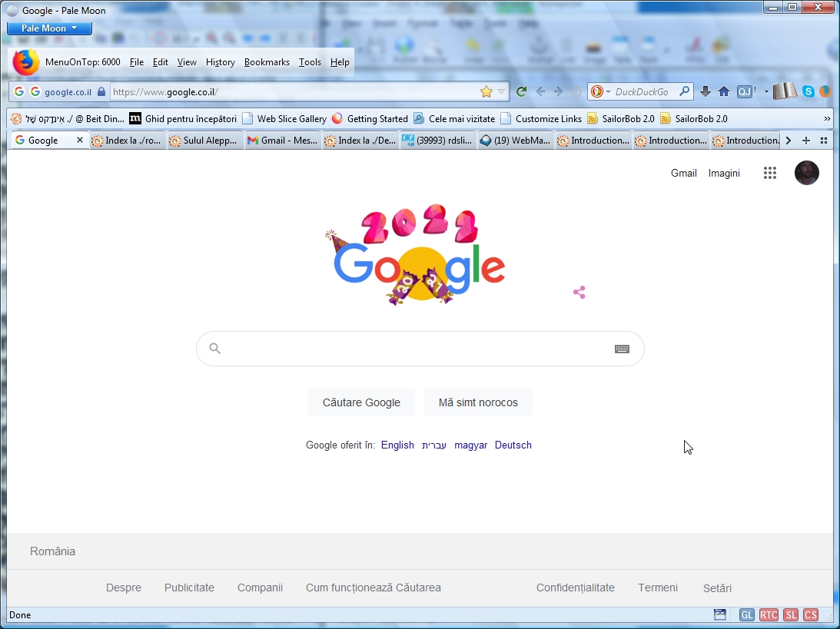Viewport: 840px width, 629px height.
Task: Open the Edit menu
Action: pos(160,62)
